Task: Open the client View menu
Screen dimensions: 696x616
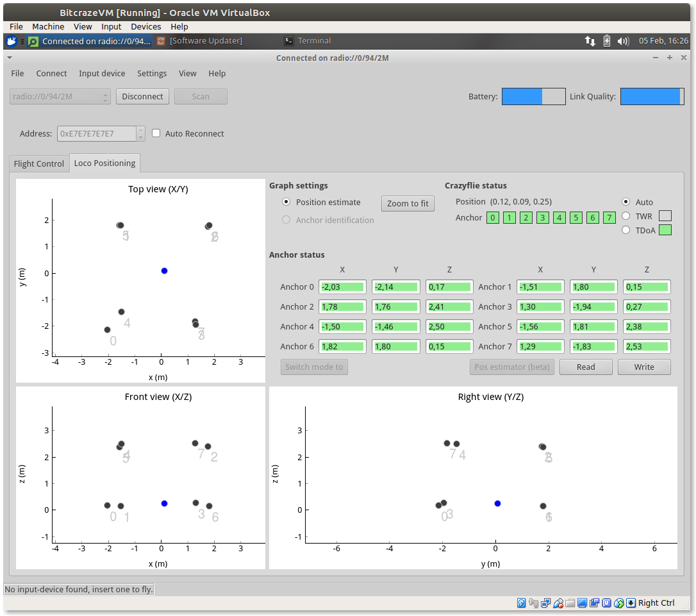Action: tap(187, 73)
